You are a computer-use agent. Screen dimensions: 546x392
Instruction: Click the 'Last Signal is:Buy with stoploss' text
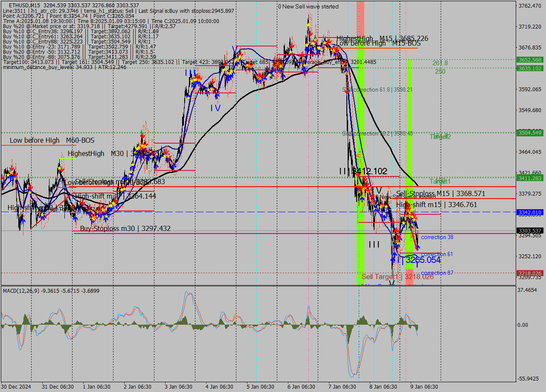pos(186,11)
